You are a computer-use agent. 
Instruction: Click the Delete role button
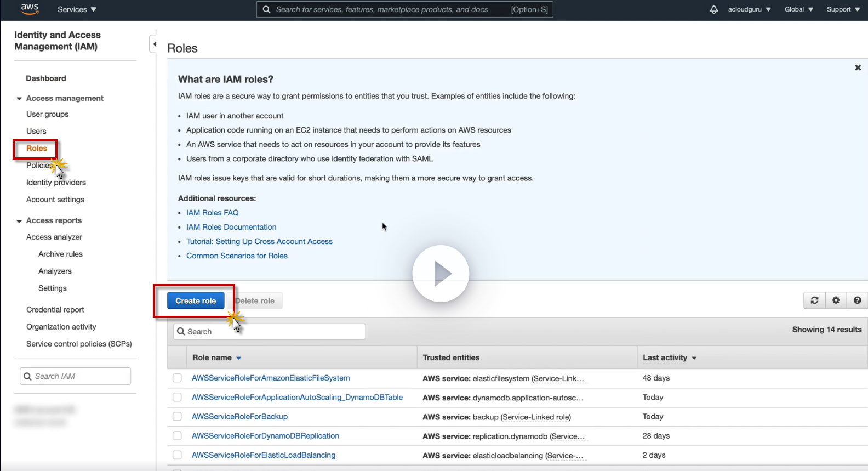[x=255, y=300]
